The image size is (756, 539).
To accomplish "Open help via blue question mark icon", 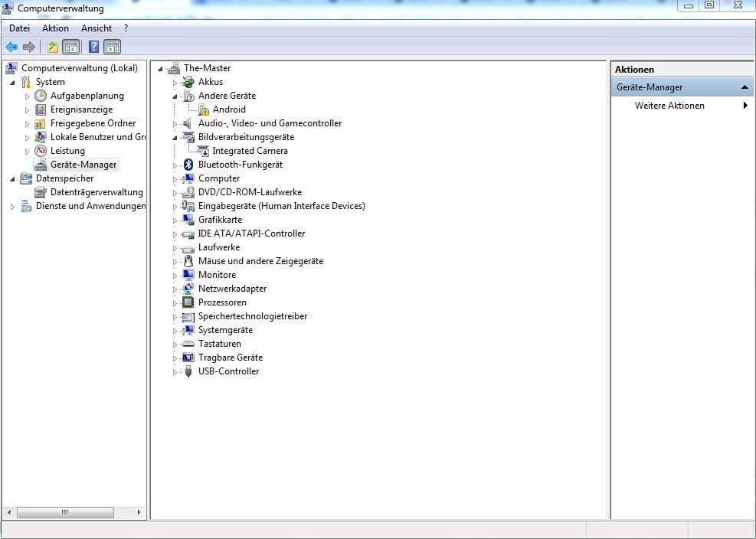I will coord(94,47).
